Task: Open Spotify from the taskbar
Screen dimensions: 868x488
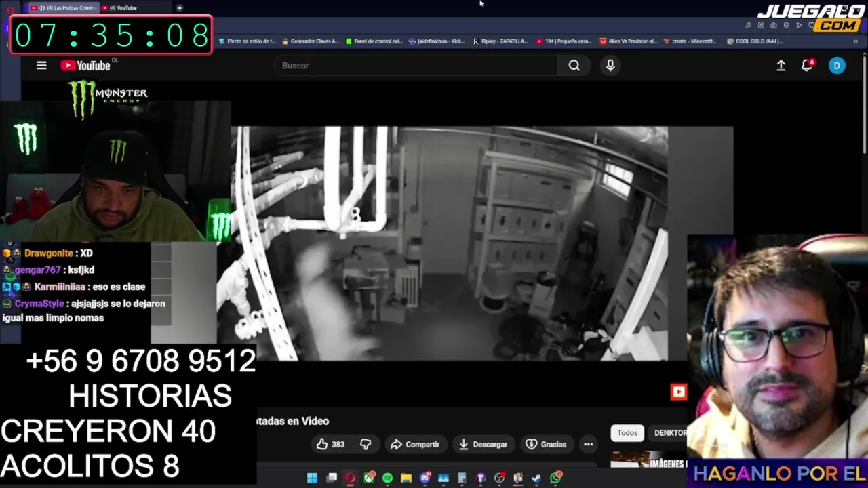Action: point(387,478)
